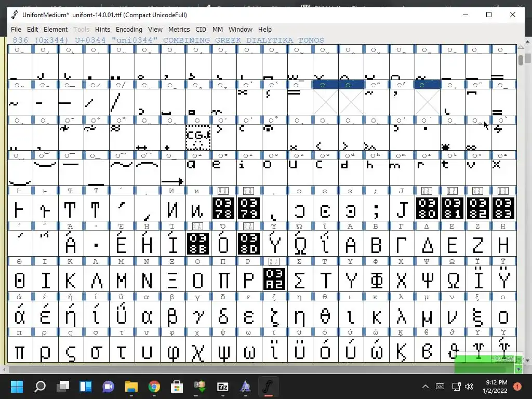Image resolution: width=532 pixels, height=399 pixels.
Task: Select the capital Gamma Γ glyph
Action: 402,243
